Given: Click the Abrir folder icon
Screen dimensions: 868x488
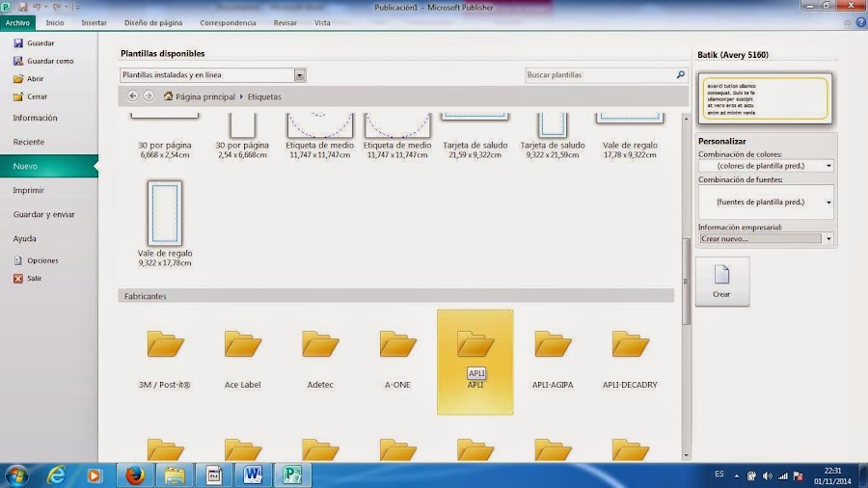Looking at the screenshot, I should tap(18, 78).
